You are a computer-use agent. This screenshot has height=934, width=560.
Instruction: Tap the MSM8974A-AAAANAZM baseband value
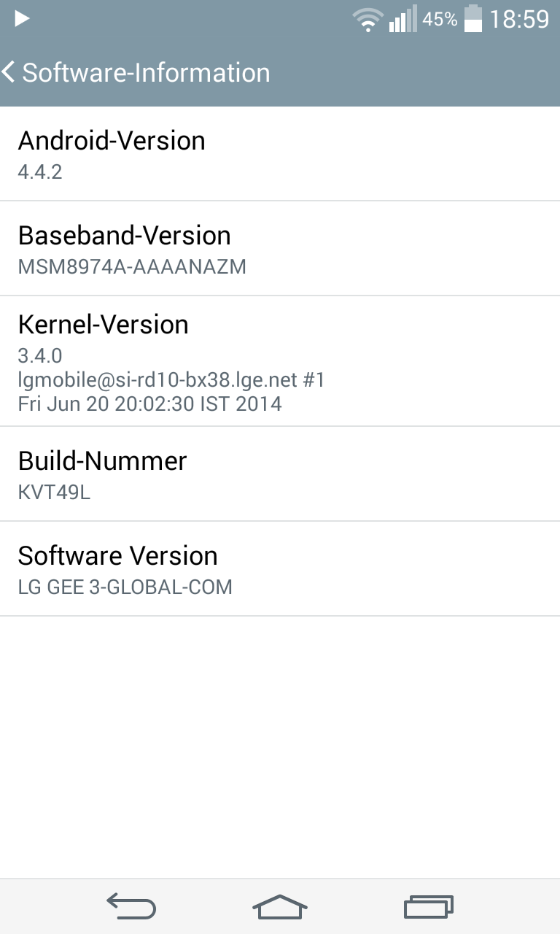pyautogui.click(x=132, y=266)
